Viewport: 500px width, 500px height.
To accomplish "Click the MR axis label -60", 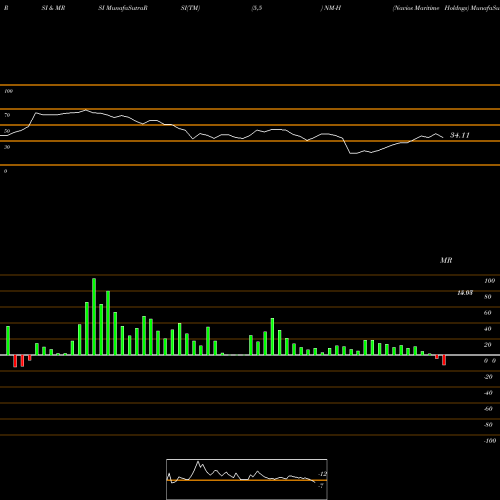I will click(488, 409).
